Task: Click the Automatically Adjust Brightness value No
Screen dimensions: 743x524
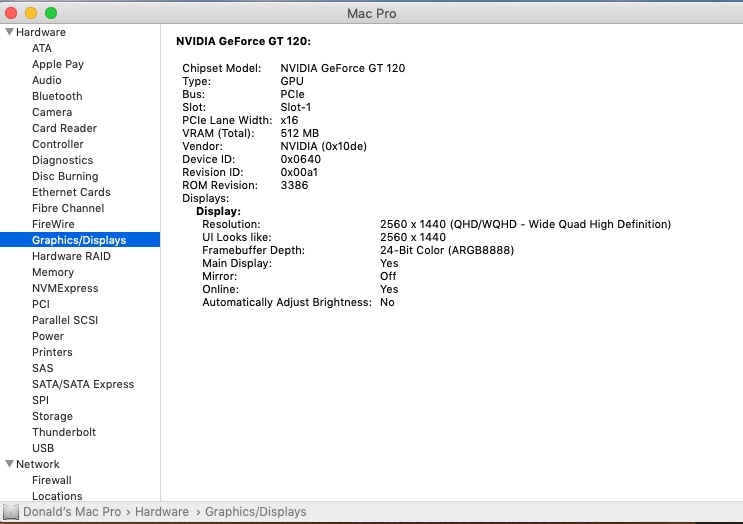Action: coord(387,302)
